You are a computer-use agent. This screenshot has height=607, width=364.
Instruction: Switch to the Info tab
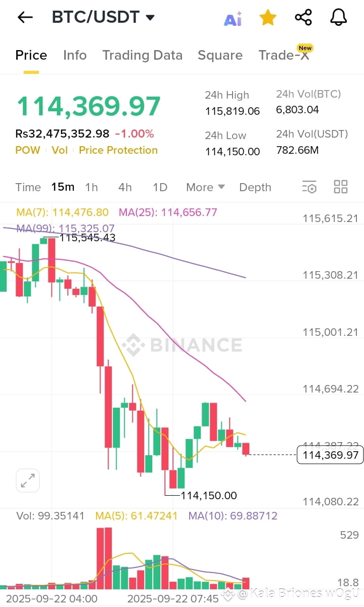coord(75,55)
